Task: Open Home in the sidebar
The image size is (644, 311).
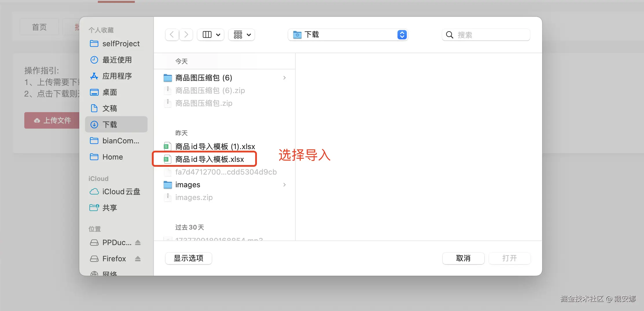Action: coord(116,157)
